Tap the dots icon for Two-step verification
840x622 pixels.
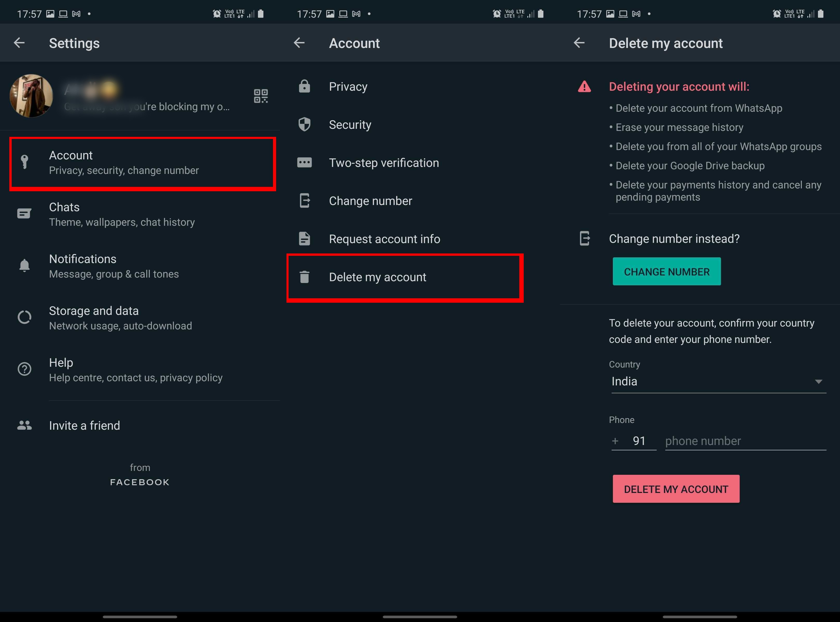pyautogui.click(x=304, y=162)
